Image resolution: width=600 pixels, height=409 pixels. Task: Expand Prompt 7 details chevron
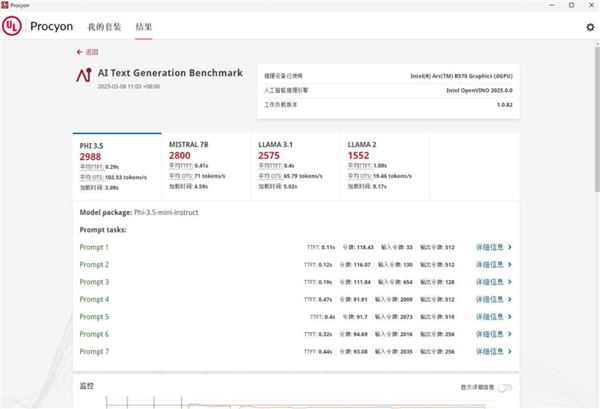coord(510,352)
